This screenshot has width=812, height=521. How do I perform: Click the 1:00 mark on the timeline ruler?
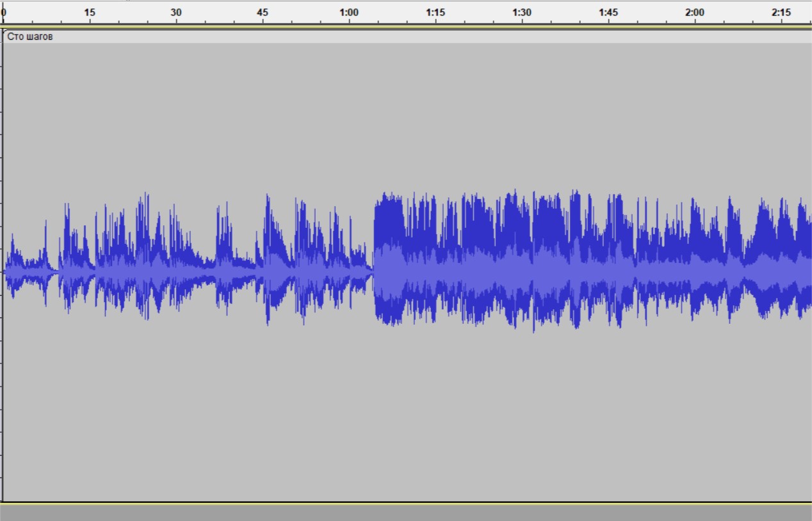pyautogui.click(x=349, y=12)
